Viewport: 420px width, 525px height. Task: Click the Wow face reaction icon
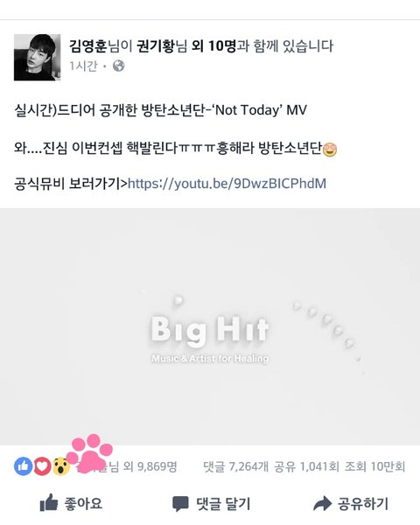point(61,466)
